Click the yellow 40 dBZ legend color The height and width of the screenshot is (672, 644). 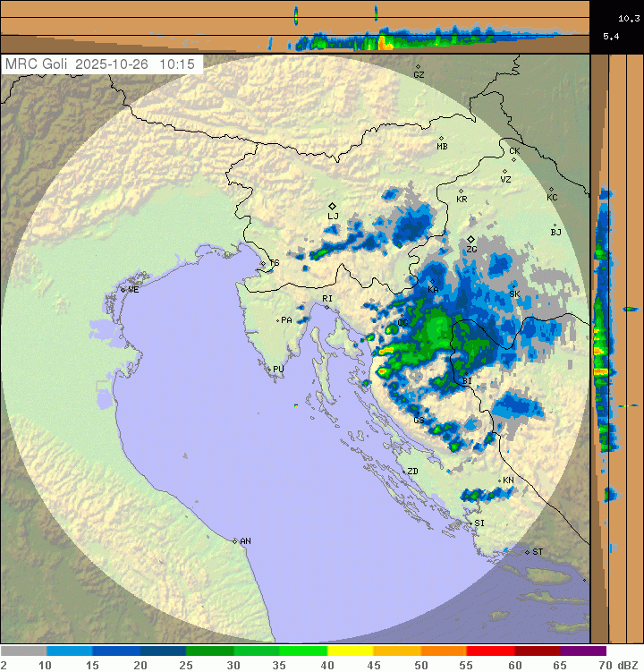pyautogui.click(x=349, y=651)
